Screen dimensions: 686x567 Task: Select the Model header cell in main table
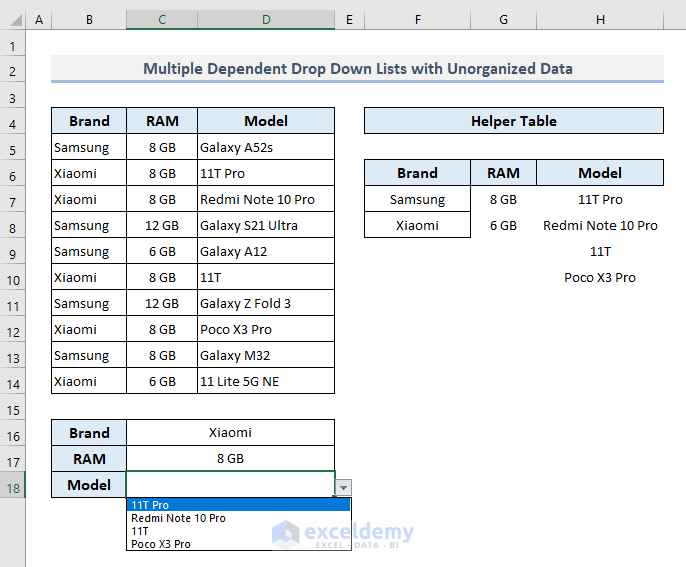pyautogui.click(x=266, y=121)
